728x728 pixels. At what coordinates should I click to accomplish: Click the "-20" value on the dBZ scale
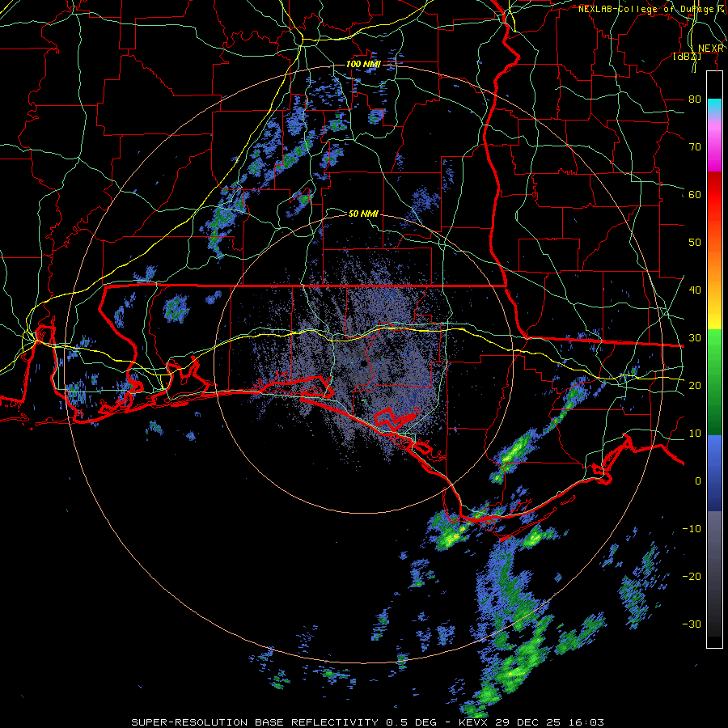[692, 576]
